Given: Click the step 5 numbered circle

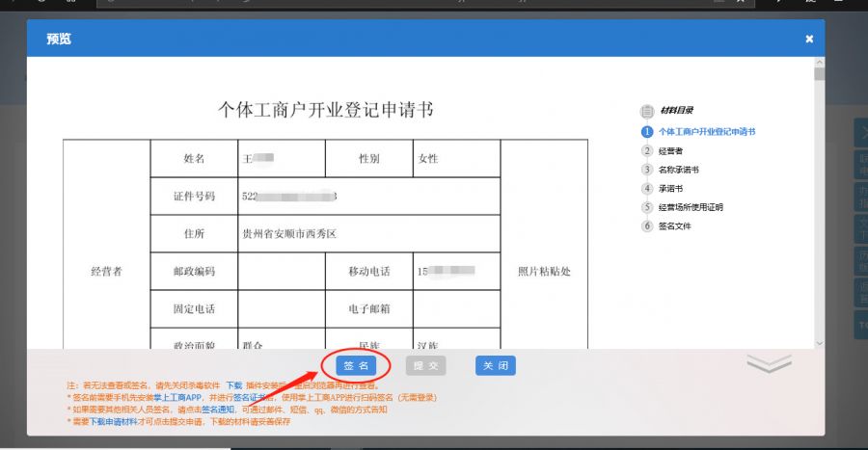Looking at the screenshot, I should click(646, 207).
